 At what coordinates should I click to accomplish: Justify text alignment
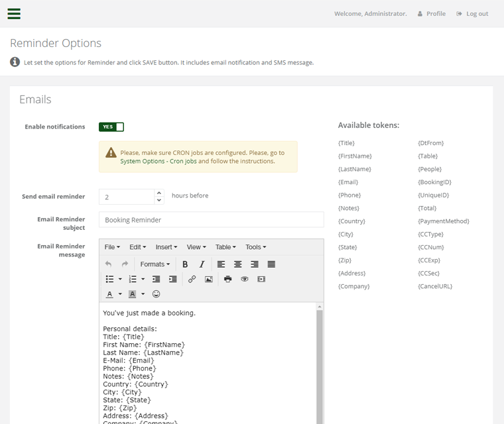coord(271,264)
